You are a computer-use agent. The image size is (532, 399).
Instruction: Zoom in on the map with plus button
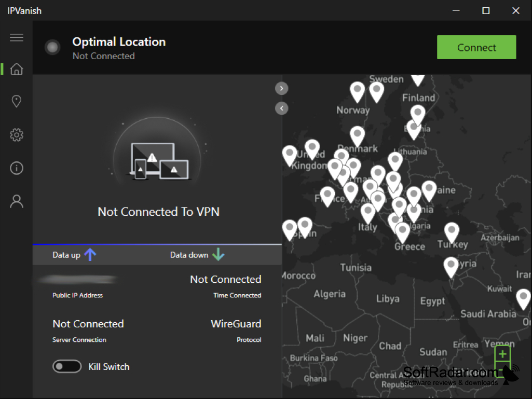502,354
